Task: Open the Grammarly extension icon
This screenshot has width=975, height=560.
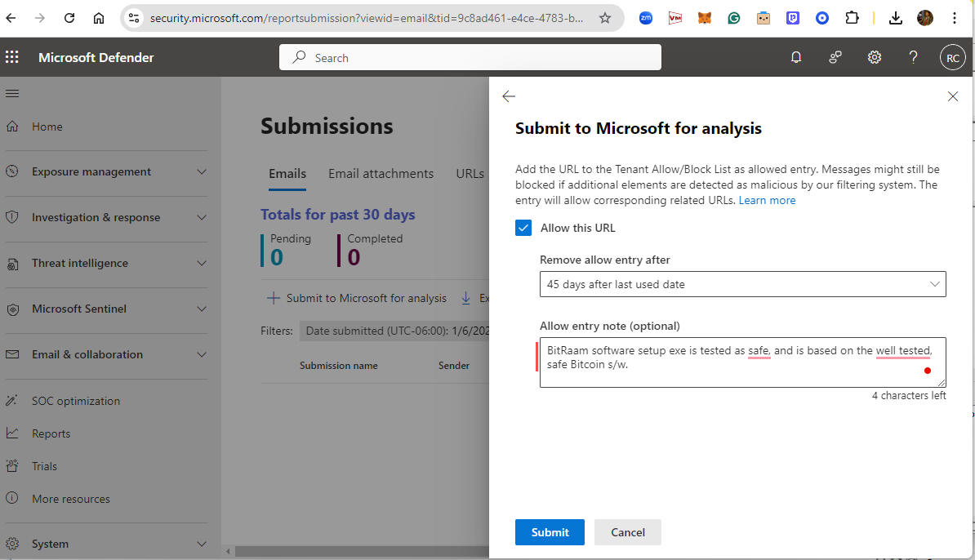Action: [734, 18]
